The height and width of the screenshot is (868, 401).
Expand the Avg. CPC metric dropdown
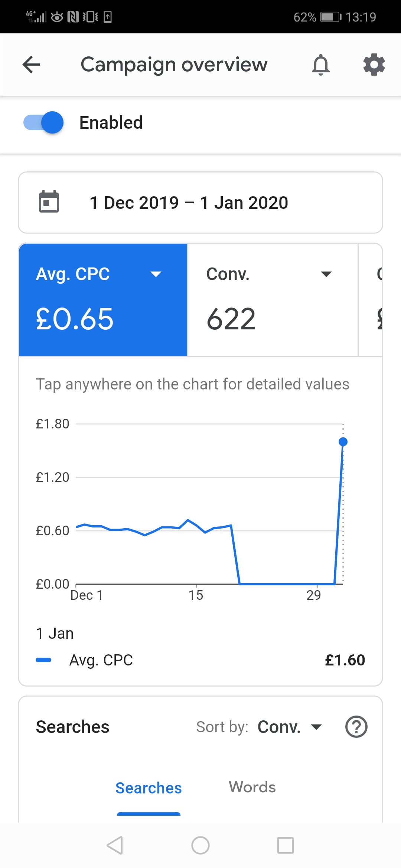coord(156,274)
